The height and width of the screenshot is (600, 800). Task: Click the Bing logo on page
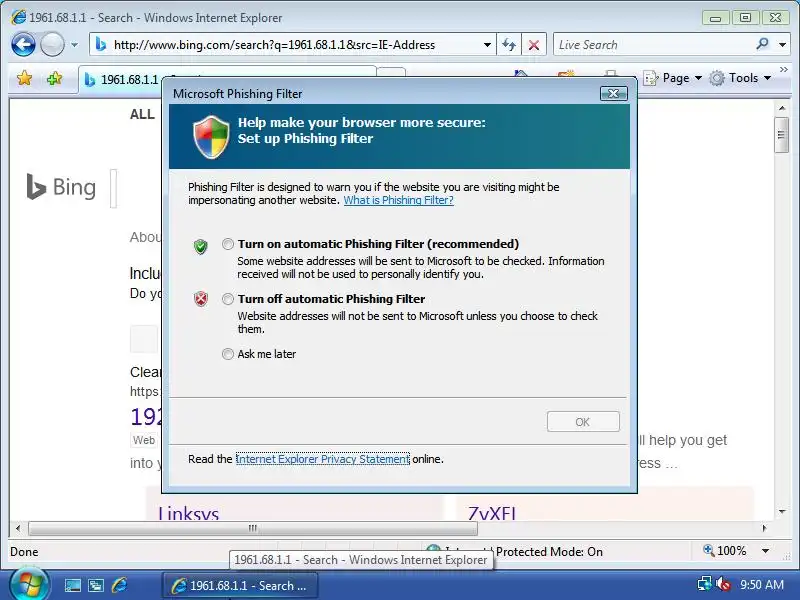[x=61, y=187]
